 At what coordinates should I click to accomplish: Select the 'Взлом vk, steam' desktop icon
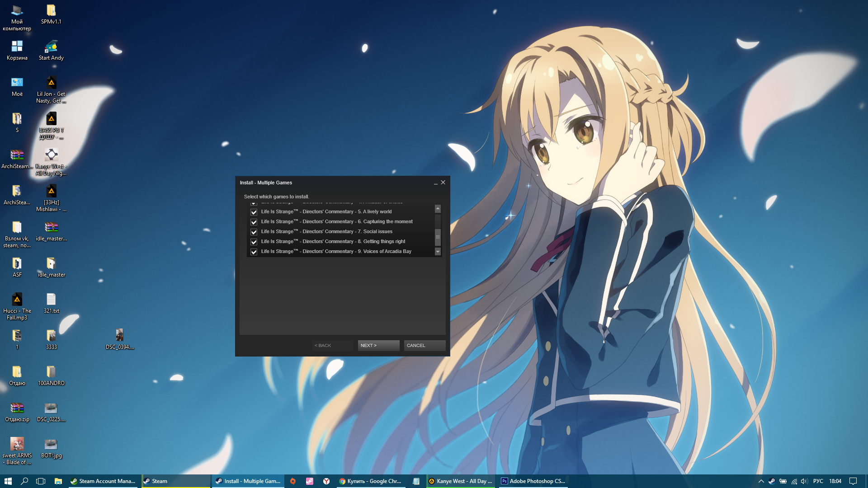pyautogui.click(x=17, y=235)
